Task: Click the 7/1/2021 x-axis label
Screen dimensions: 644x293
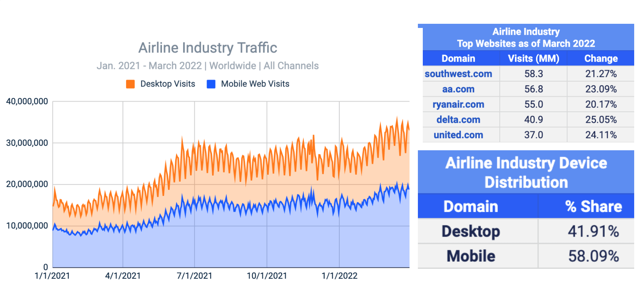Action: (x=194, y=276)
